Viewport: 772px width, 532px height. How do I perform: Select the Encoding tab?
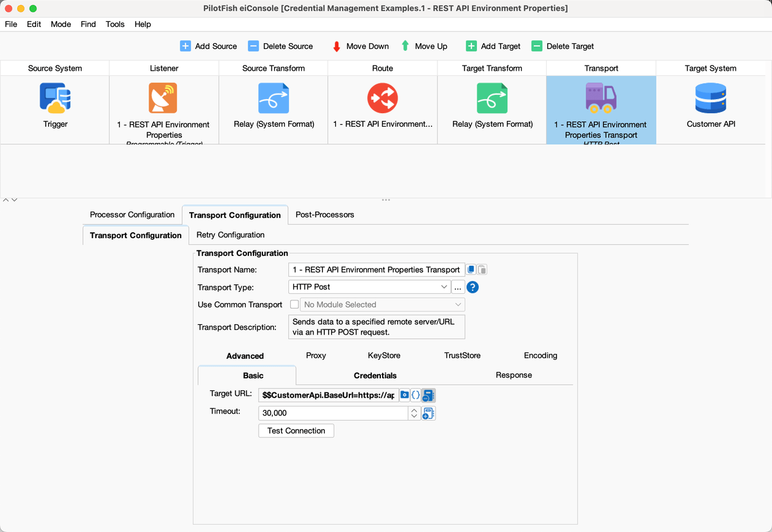pyautogui.click(x=540, y=355)
